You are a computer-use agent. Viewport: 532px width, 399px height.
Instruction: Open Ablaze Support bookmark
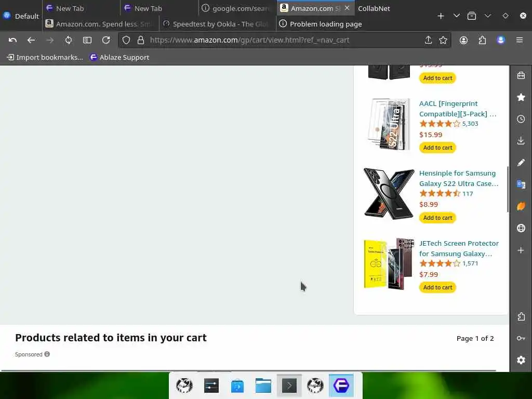point(119,57)
